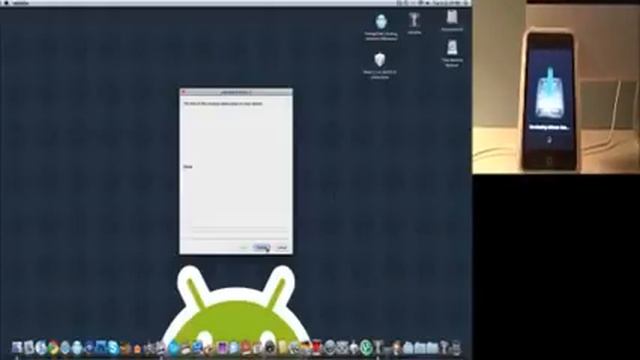Viewport: 640px width, 360px height.
Task: Click the highlighted Next button in the dialog
Action: tap(261, 247)
